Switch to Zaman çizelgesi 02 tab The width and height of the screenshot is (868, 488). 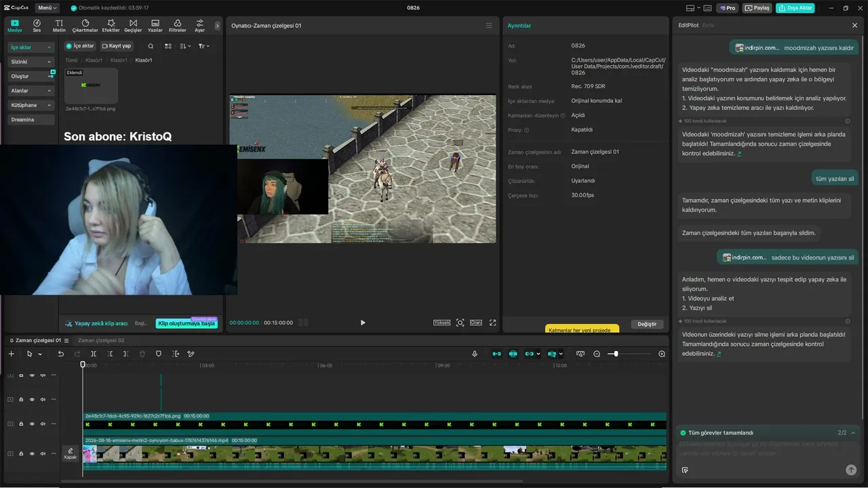pos(101,340)
